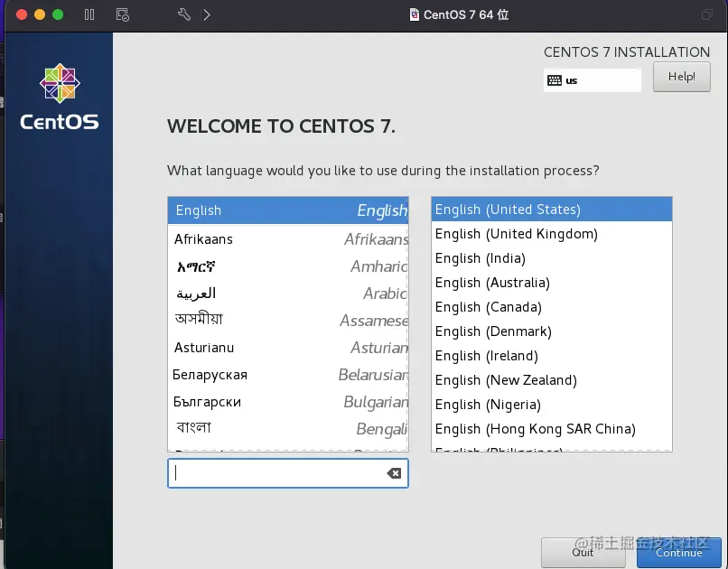Click the Quit button
Image resolution: width=728 pixels, height=569 pixels.
(x=583, y=553)
